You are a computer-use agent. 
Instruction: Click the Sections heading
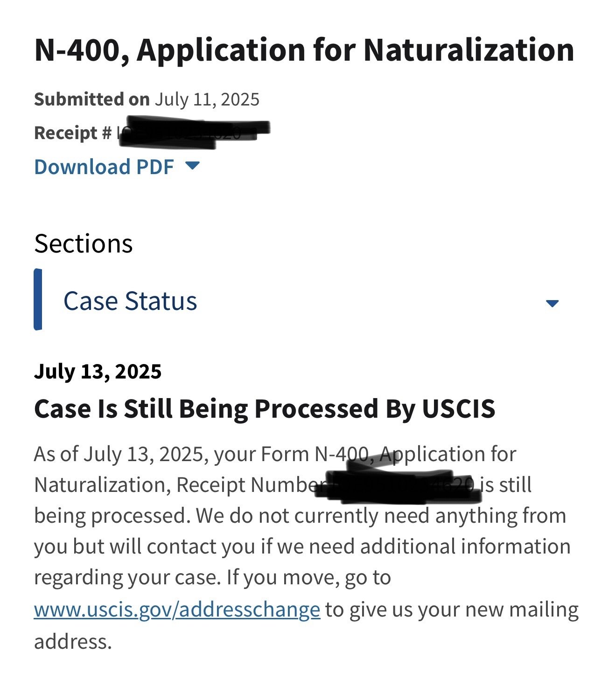[x=84, y=244]
